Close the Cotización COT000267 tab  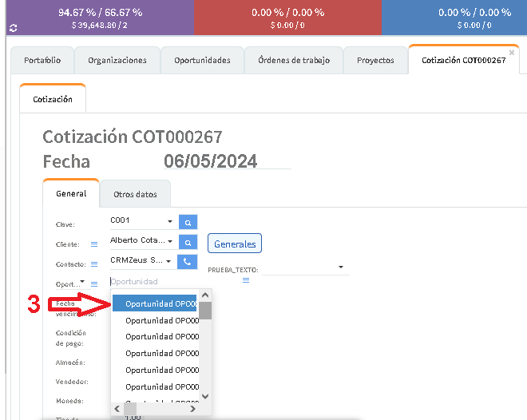[x=512, y=53]
